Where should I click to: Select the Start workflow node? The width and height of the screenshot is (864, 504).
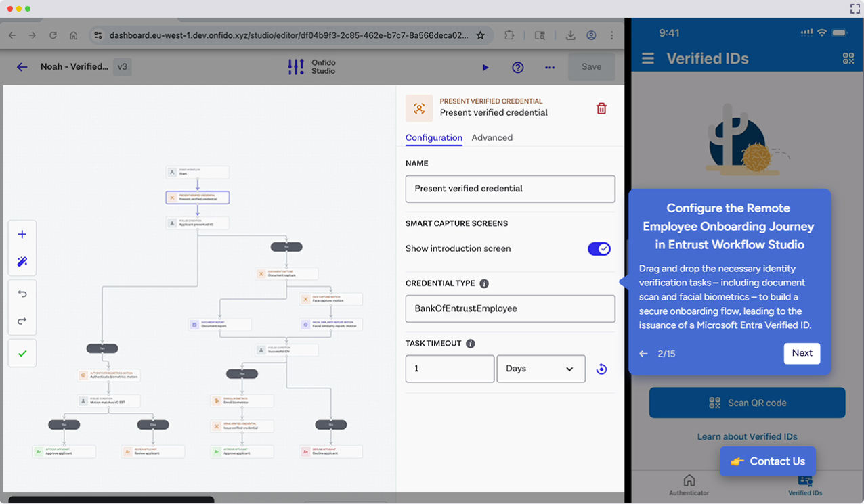click(198, 173)
